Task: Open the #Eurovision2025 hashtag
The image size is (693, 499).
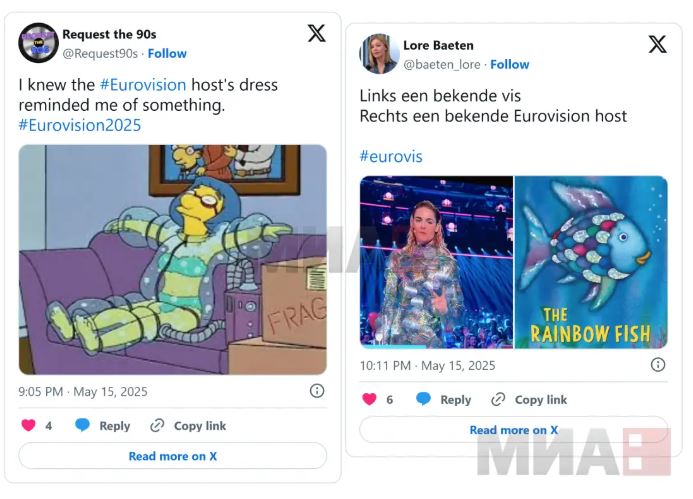Action: (x=80, y=125)
